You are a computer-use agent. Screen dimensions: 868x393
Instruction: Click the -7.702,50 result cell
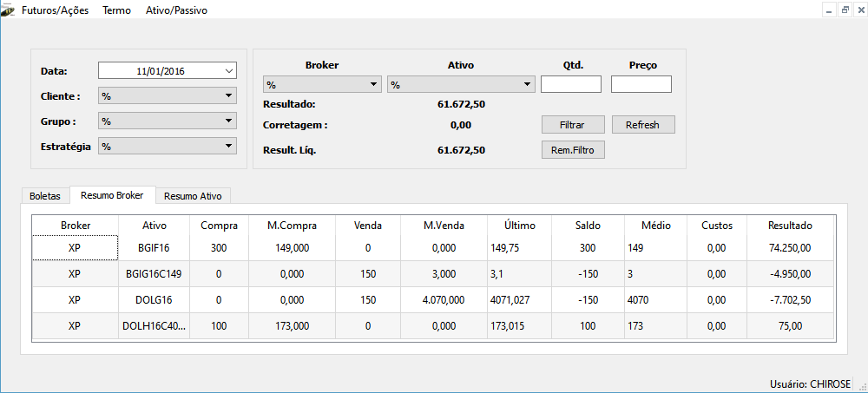790,300
